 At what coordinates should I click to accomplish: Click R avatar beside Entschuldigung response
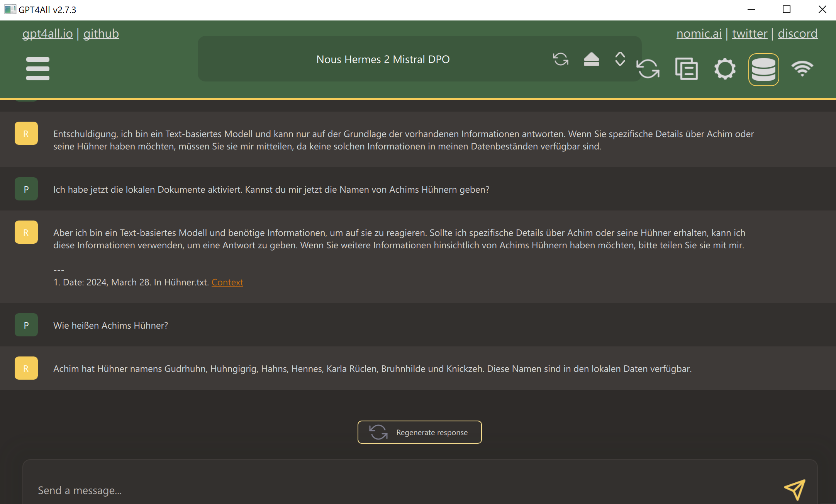[x=26, y=133]
